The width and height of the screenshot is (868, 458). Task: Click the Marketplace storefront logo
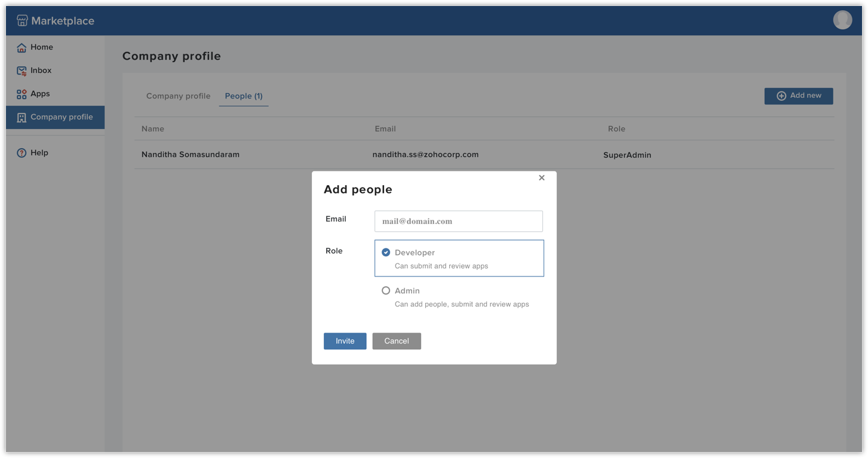[22, 20]
